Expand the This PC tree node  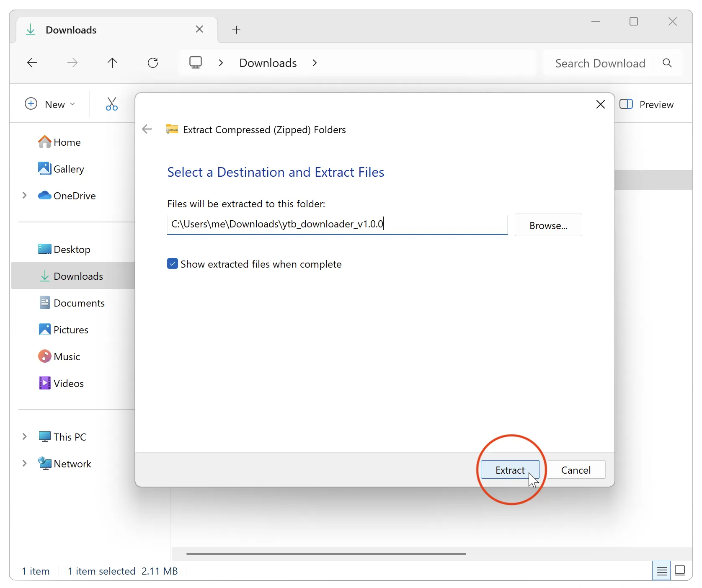(24, 437)
